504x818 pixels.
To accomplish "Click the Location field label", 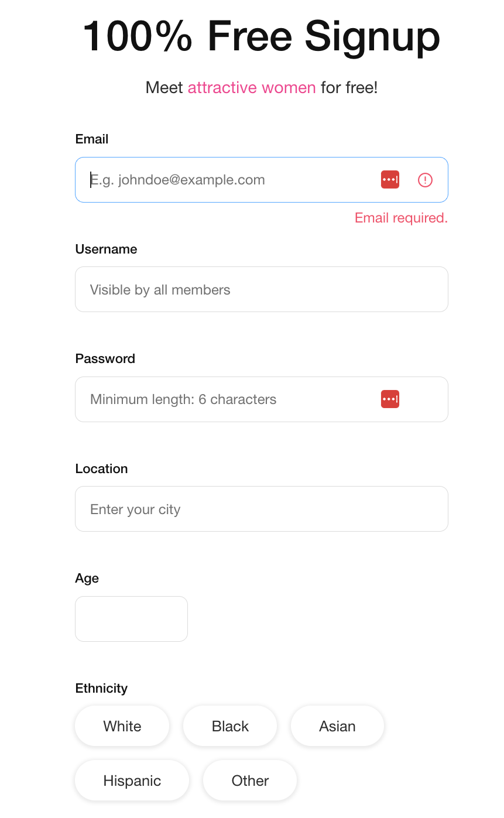I will pyautogui.click(x=101, y=468).
